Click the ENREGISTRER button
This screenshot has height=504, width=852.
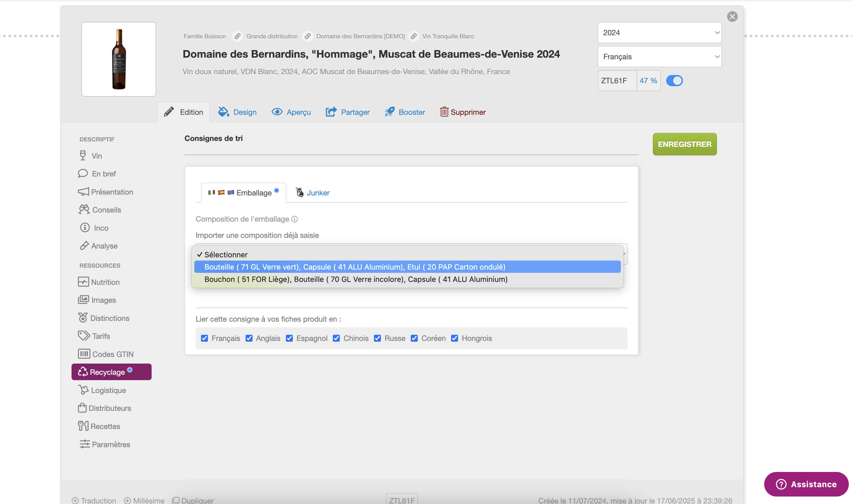coord(685,144)
